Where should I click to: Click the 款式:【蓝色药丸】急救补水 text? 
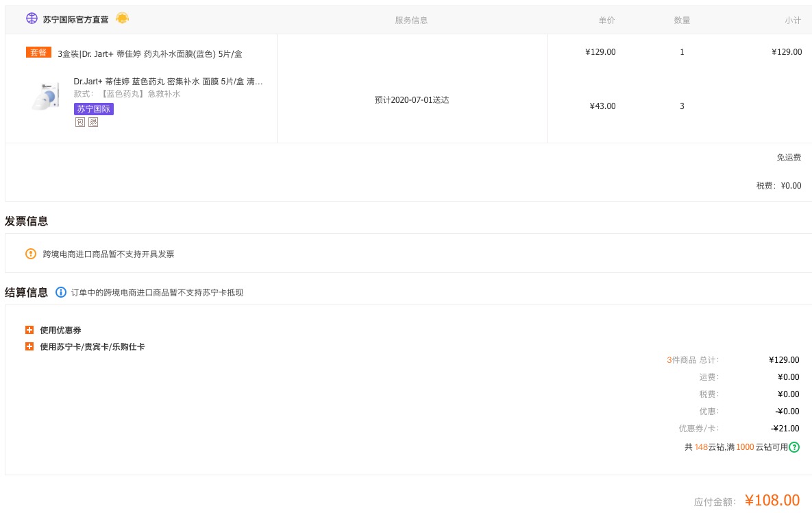click(127, 94)
